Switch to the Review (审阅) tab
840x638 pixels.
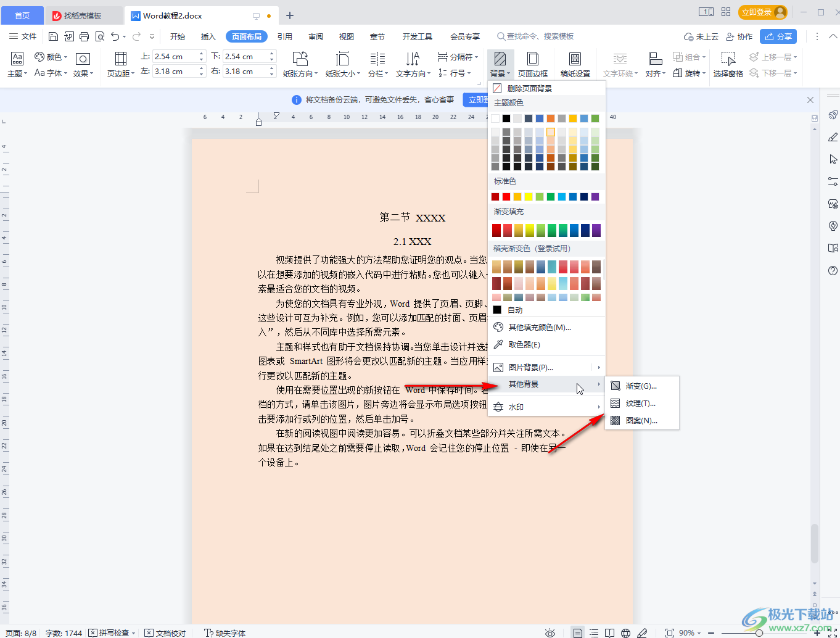tap(316, 36)
